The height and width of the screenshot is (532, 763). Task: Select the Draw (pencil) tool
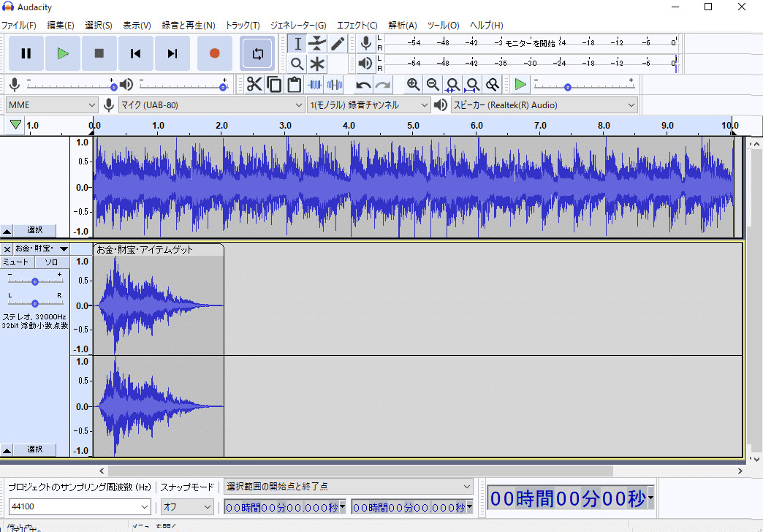[x=337, y=44]
